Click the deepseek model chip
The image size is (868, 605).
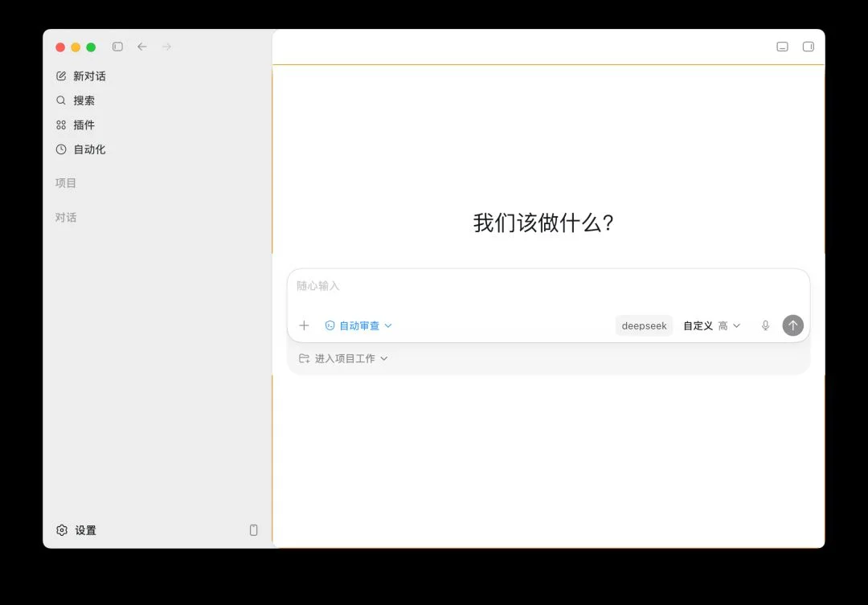[644, 325]
